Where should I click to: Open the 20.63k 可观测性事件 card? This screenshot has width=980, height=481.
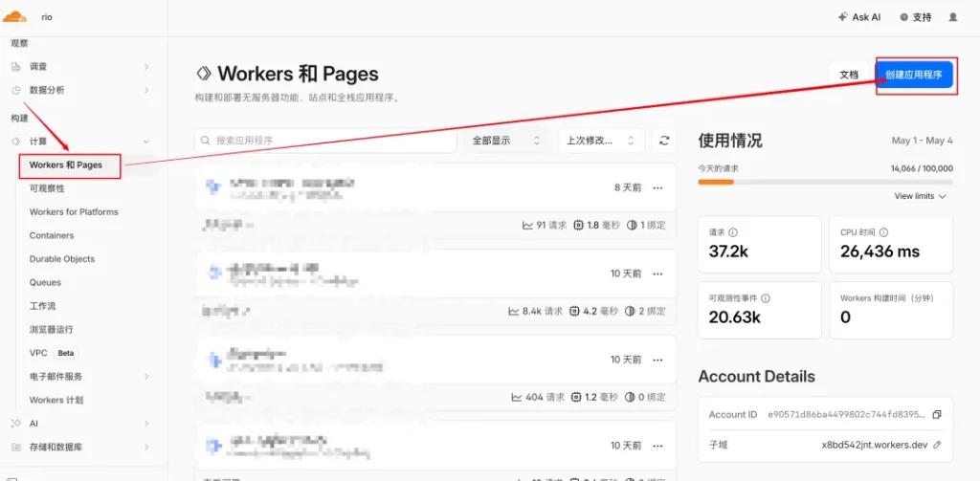pyautogui.click(x=759, y=310)
